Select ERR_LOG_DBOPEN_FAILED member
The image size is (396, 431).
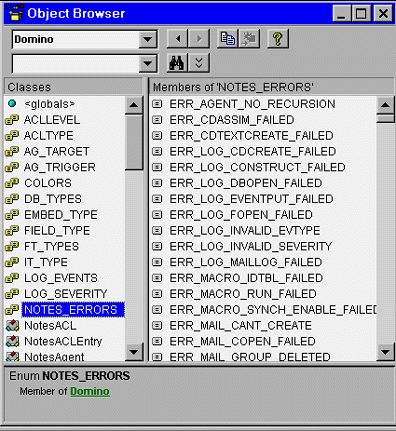(x=246, y=183)
